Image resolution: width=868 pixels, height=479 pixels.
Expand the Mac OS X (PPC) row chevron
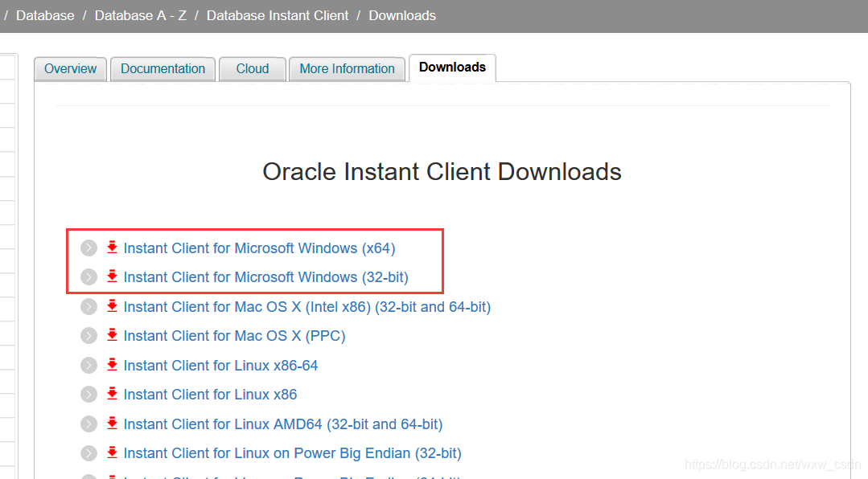tap(88, 335)
